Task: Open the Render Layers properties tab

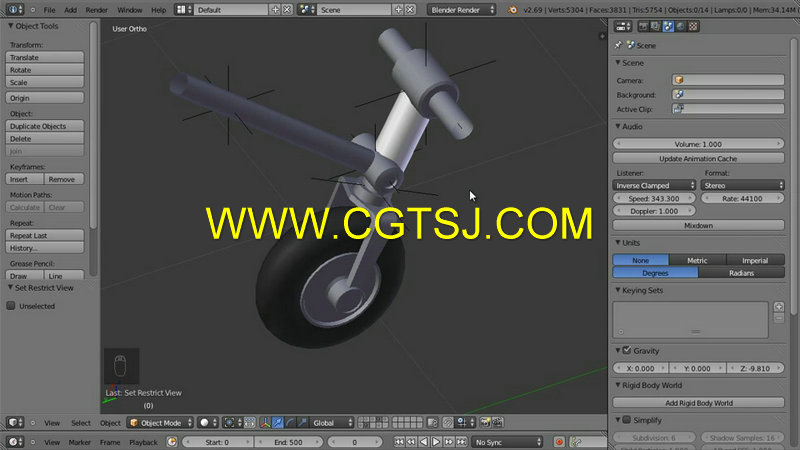Action: tap(656, 26)
